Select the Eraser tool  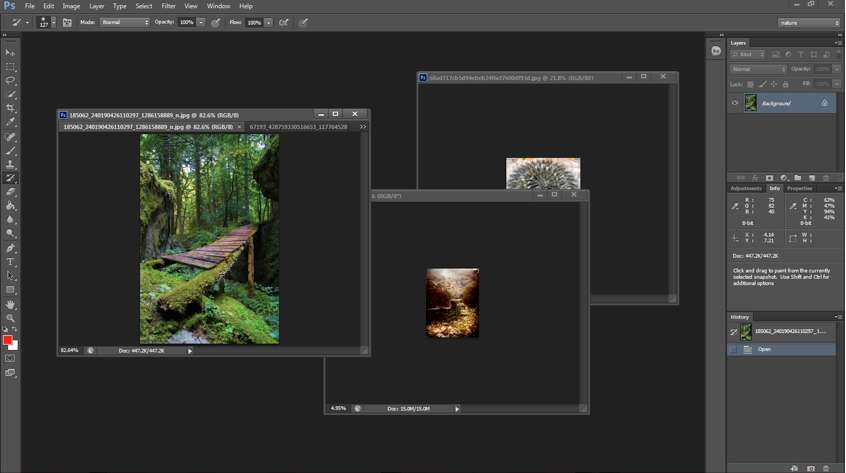point(10,193)
